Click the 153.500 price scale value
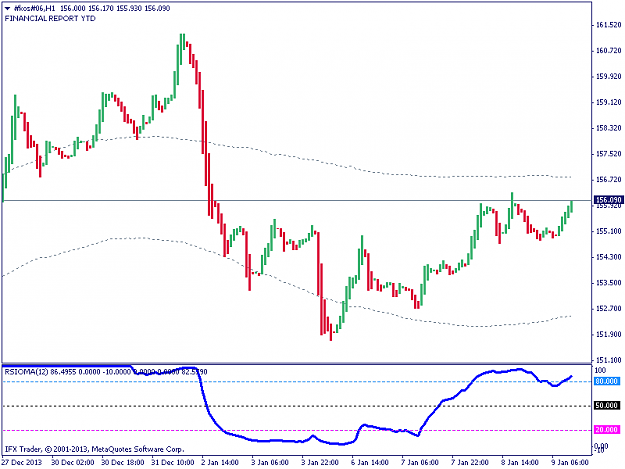The height and width of the screenshot is (469, 625). pos(608,283)
